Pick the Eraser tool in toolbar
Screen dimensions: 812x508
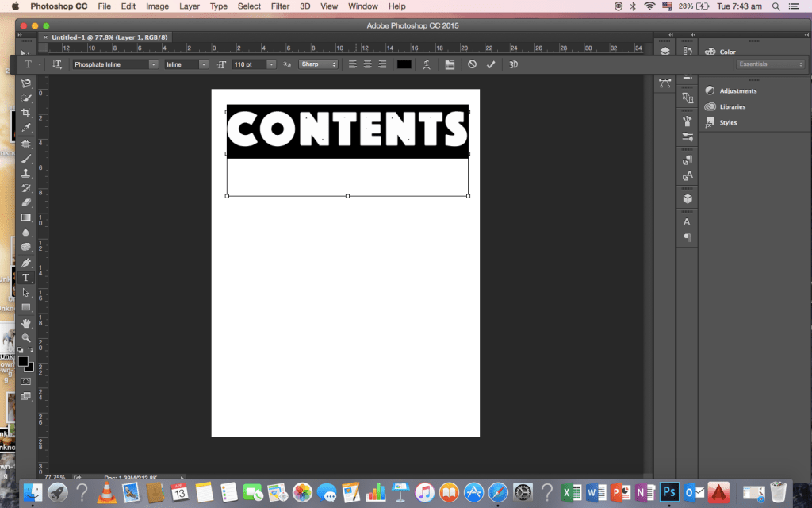tap(26, 202)
